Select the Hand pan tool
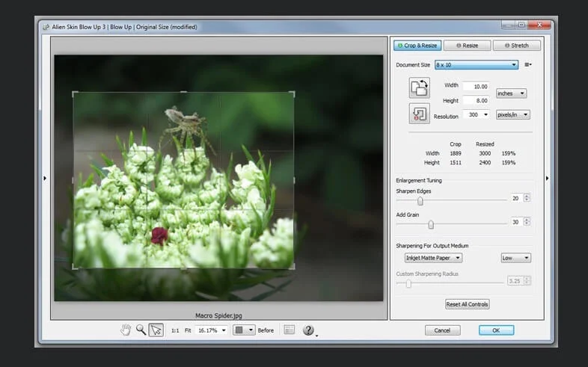588x367 pixels. click(126, 330)
